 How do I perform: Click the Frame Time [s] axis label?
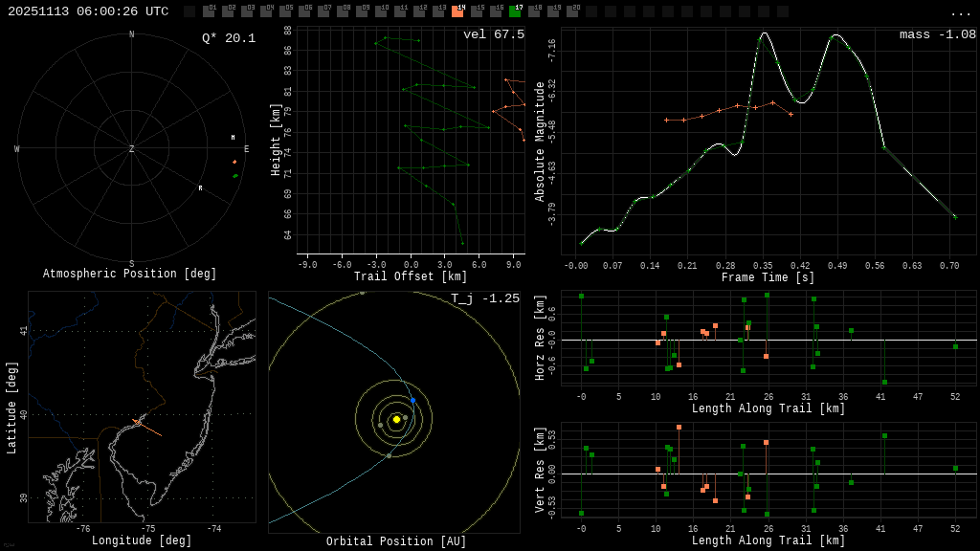tap(768, 277)
